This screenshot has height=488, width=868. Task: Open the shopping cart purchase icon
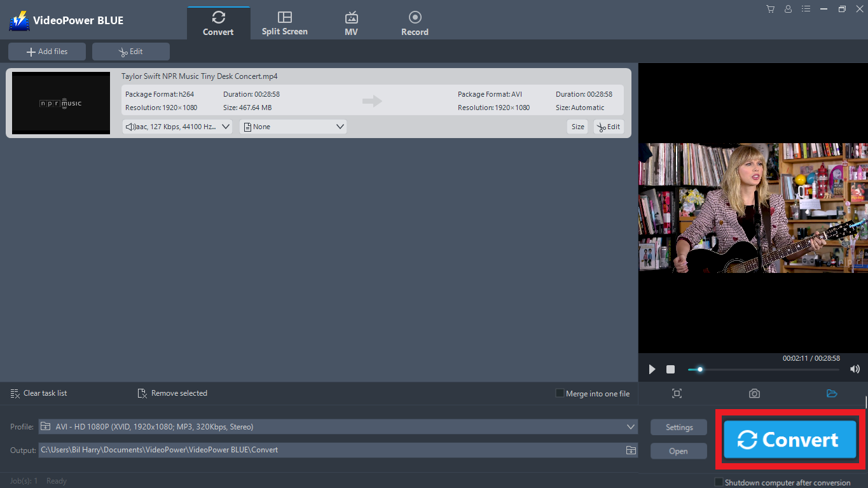pyautogui.click(x=770, y=9)
